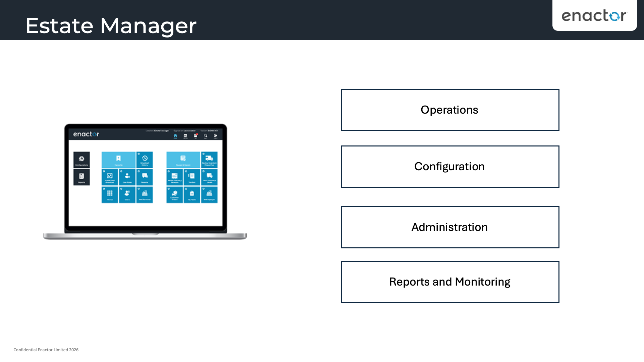Click the Logout icon in the navigation bar
This screenshot has height=362, width=644.
click(x=215, y=136)
